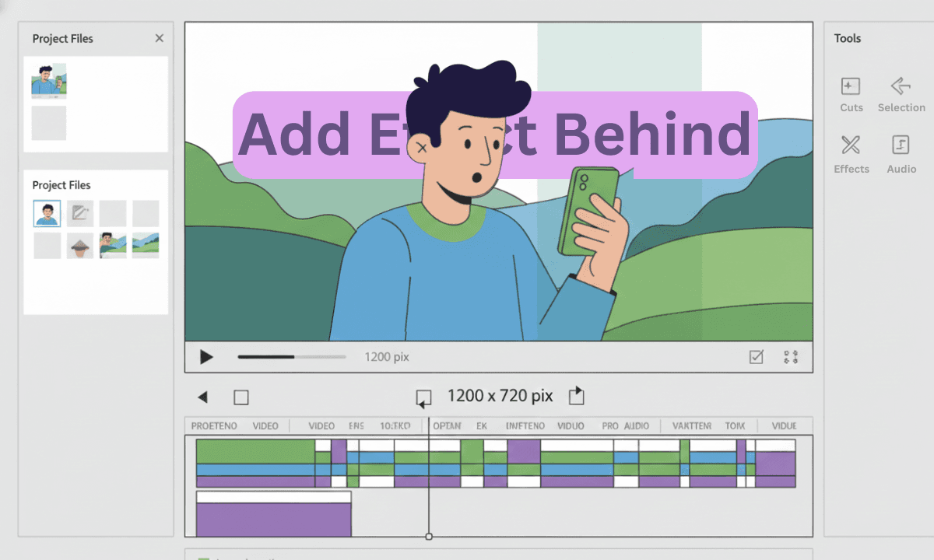Close the Project Files panel
934x560 pixels.
(x=160, y=38)
